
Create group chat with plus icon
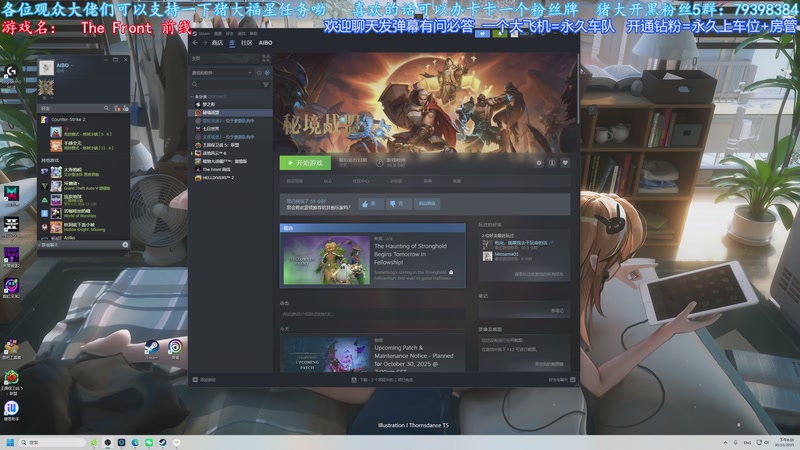[125, 245]
